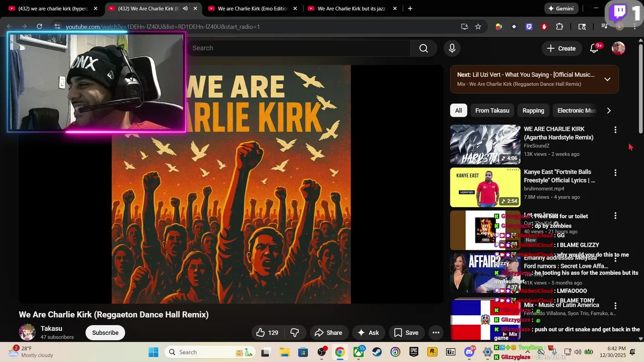Click the Ask button

pos(368,332)
